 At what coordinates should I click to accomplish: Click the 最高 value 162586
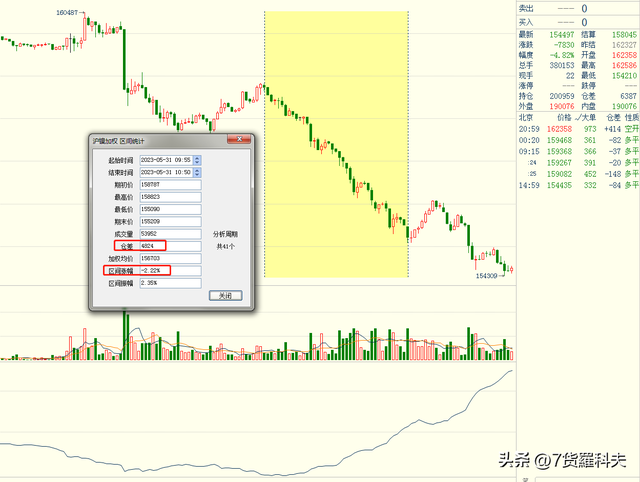pyautogui.click(x=624, y=65)
